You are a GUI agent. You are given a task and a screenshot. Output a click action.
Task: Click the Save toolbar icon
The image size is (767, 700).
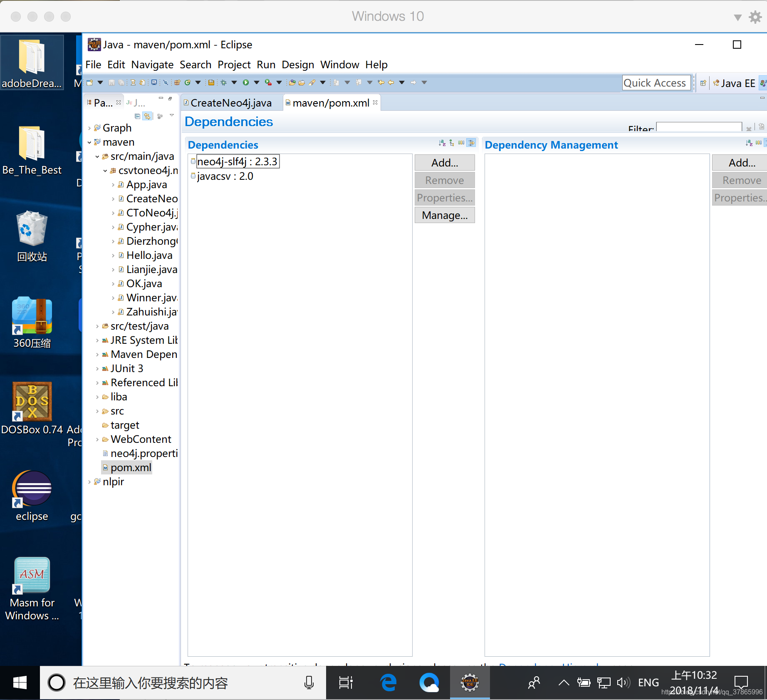111,82
